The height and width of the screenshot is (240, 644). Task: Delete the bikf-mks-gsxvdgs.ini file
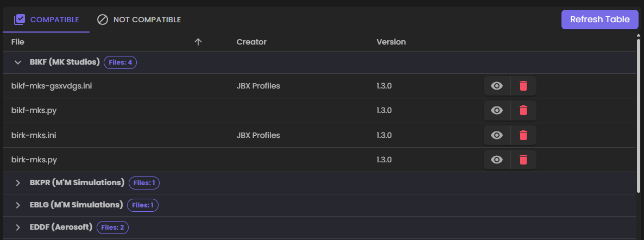(523, 86)
